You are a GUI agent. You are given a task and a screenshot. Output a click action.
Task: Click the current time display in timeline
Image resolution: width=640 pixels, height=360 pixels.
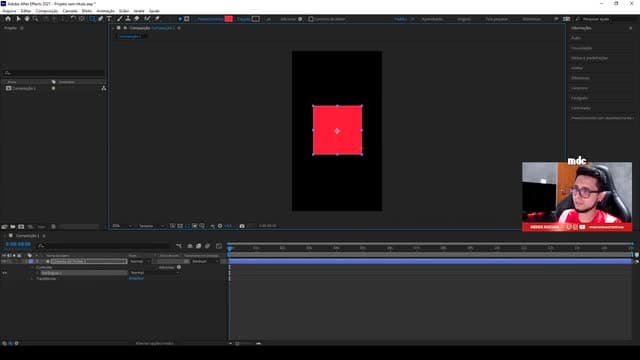click(18, 244)
